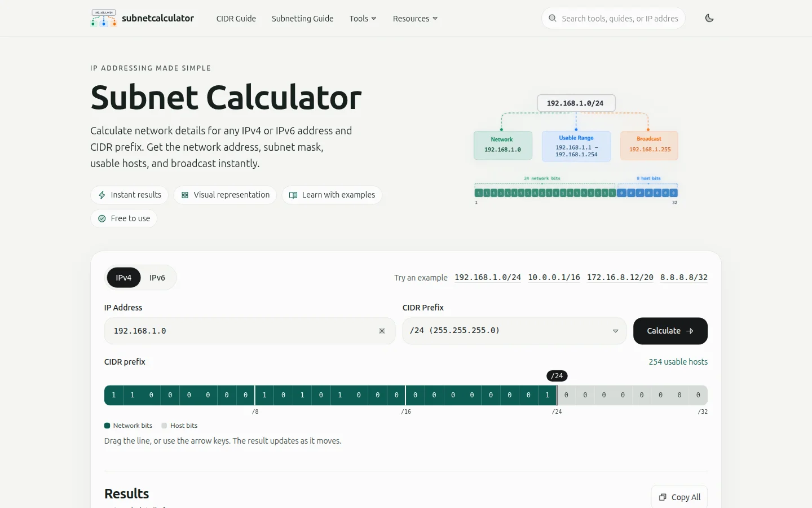Open the CIDR Prefix /24 dropdown

coord(514,331)
